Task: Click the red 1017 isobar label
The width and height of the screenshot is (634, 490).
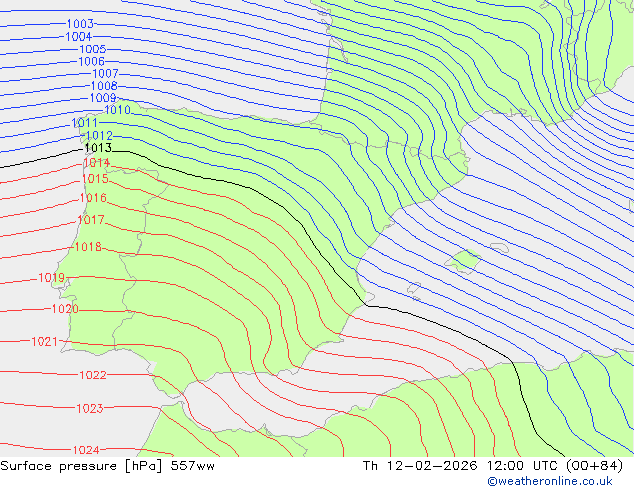Action: pyautogui.click(x=91, y=220)
